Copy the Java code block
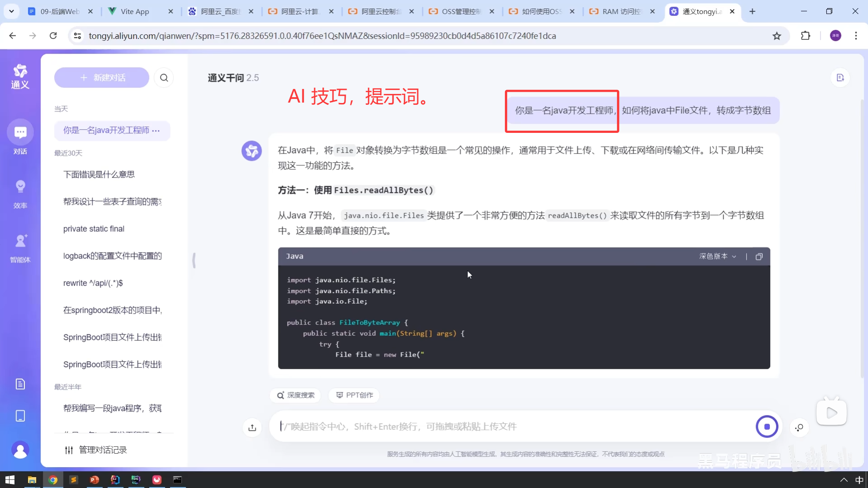This screenshot has width=868, height=488. [x=759, y=257]
